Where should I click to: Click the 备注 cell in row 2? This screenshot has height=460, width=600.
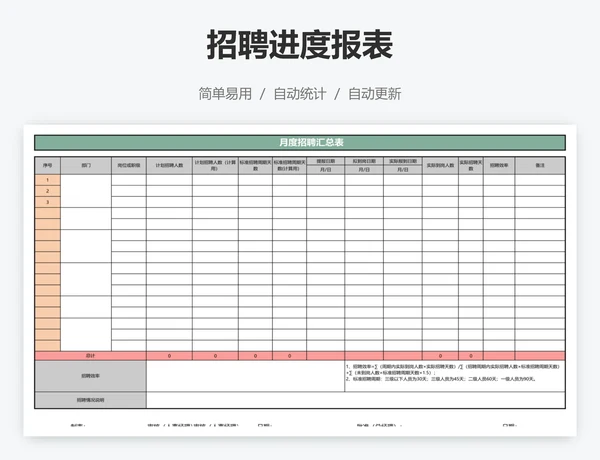[540, 191]
